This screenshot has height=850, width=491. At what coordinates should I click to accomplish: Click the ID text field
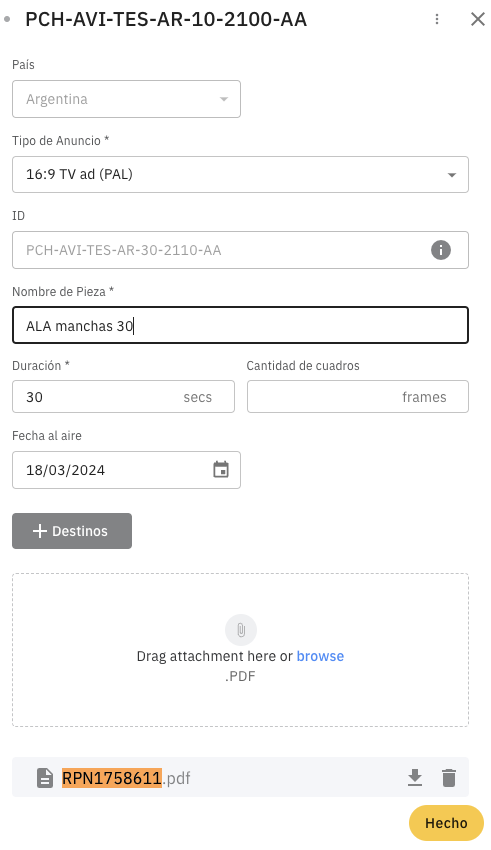coord(240,250)
